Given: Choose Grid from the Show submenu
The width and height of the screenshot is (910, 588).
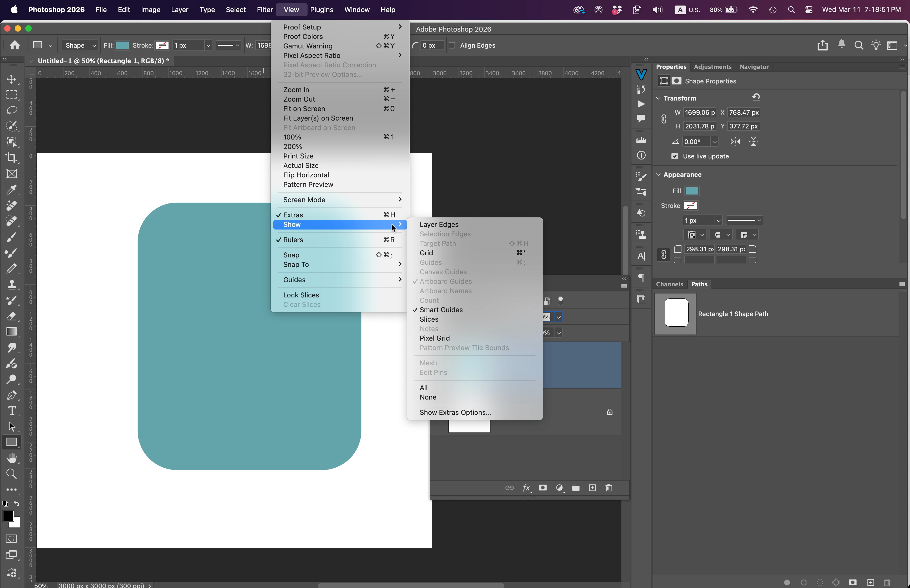Looking at the screenshot, I should pos(426,253).
